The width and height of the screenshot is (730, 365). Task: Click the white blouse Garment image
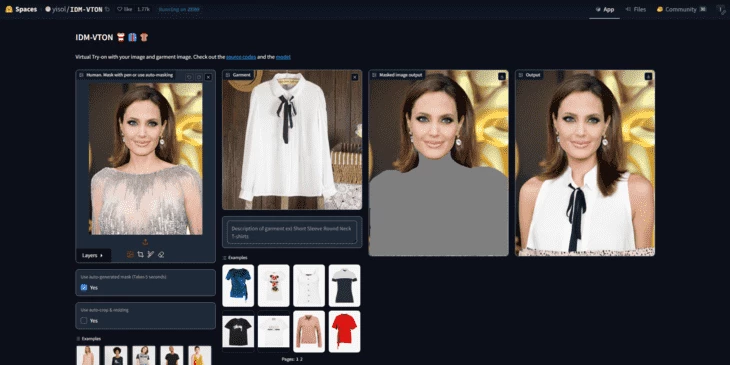292,140
